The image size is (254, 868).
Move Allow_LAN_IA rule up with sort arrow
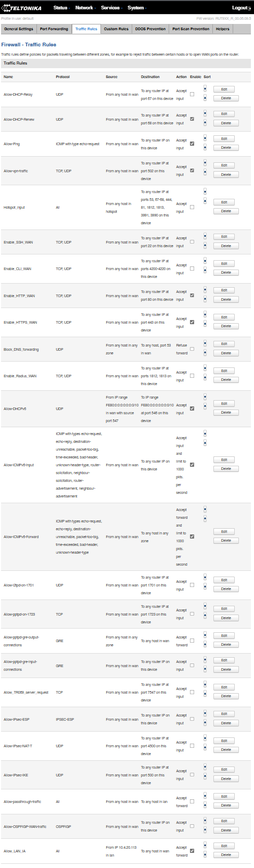point(205,846)
